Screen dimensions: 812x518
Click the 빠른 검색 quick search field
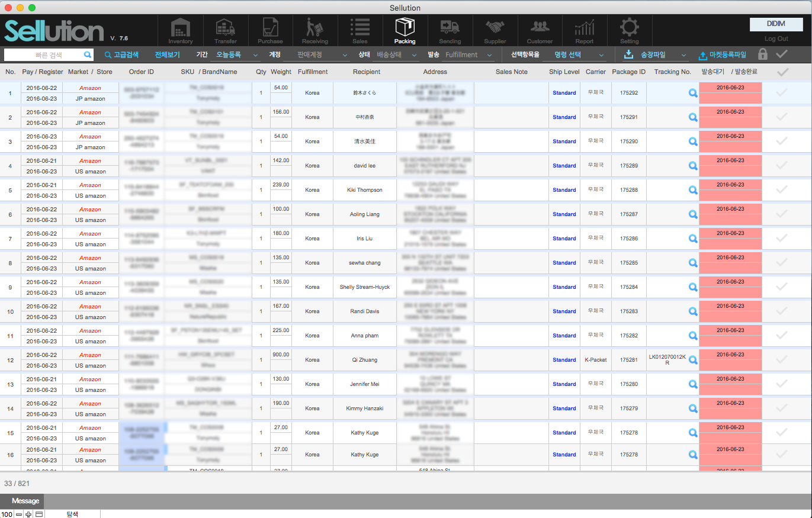[44, 55]
